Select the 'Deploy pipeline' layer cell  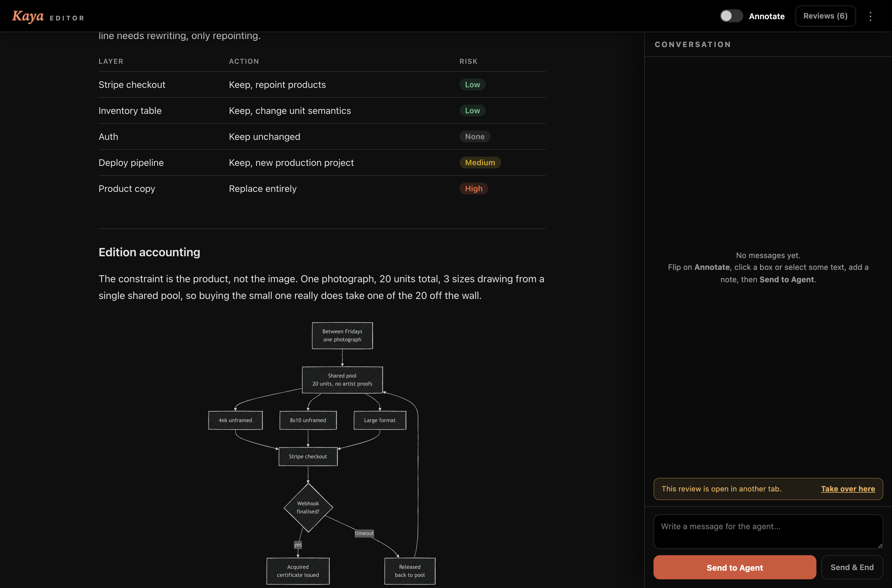click(131, 163)
